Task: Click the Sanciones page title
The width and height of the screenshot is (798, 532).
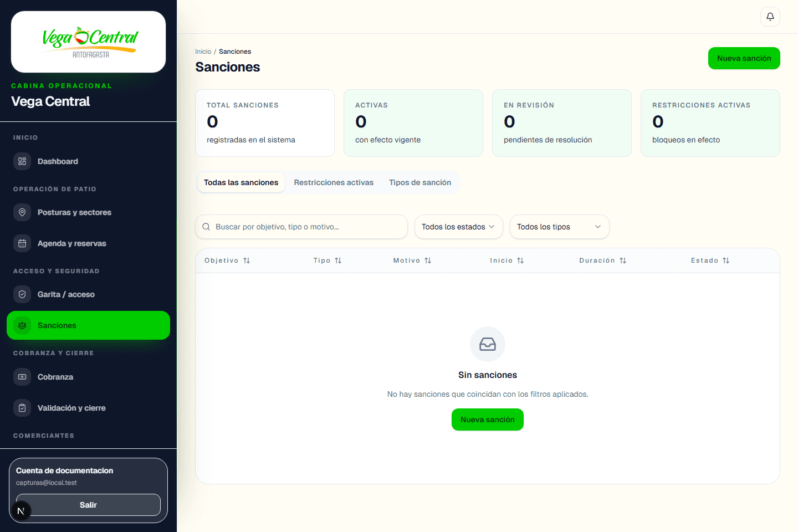Action: 228,67
